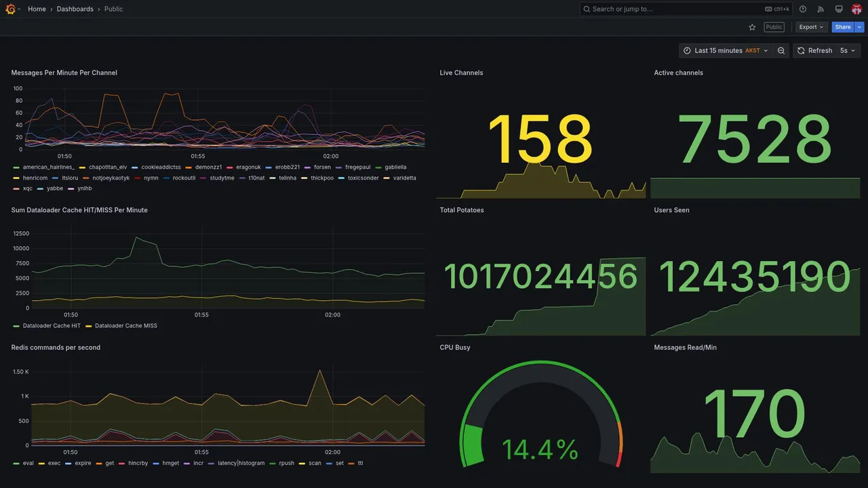
Task: Go to Dashboards breadcrumb
Action: [x=75, y=9]
